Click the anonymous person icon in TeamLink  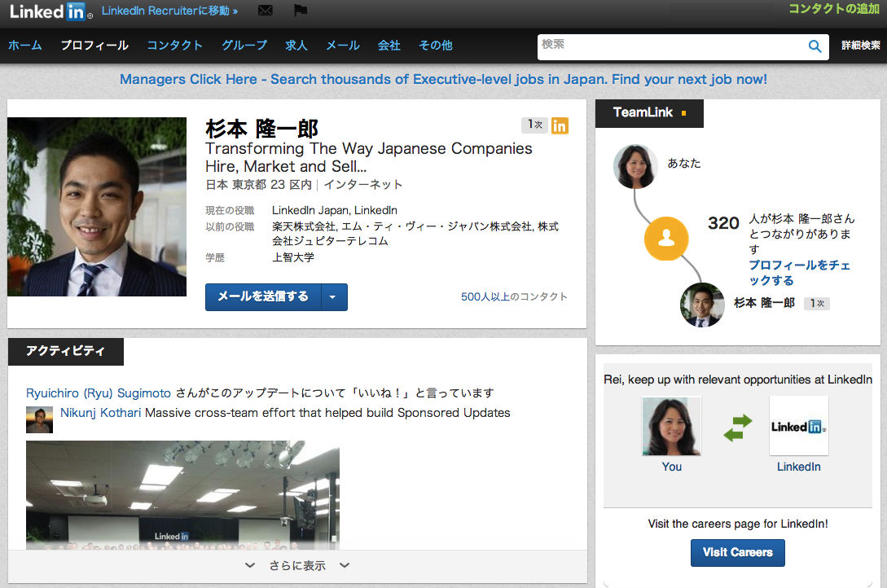point(666,239)
